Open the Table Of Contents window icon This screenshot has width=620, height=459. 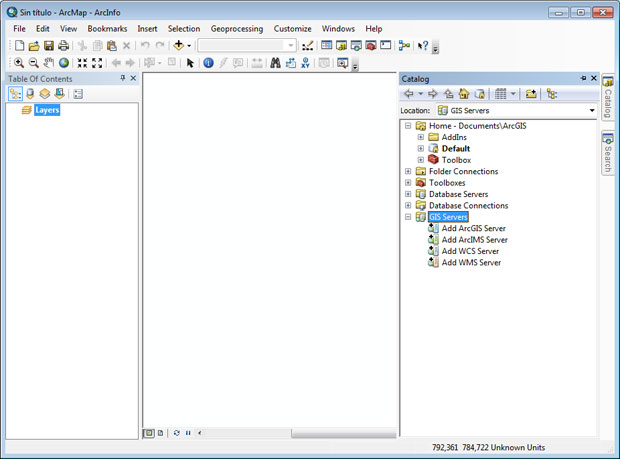coord(326,45)
